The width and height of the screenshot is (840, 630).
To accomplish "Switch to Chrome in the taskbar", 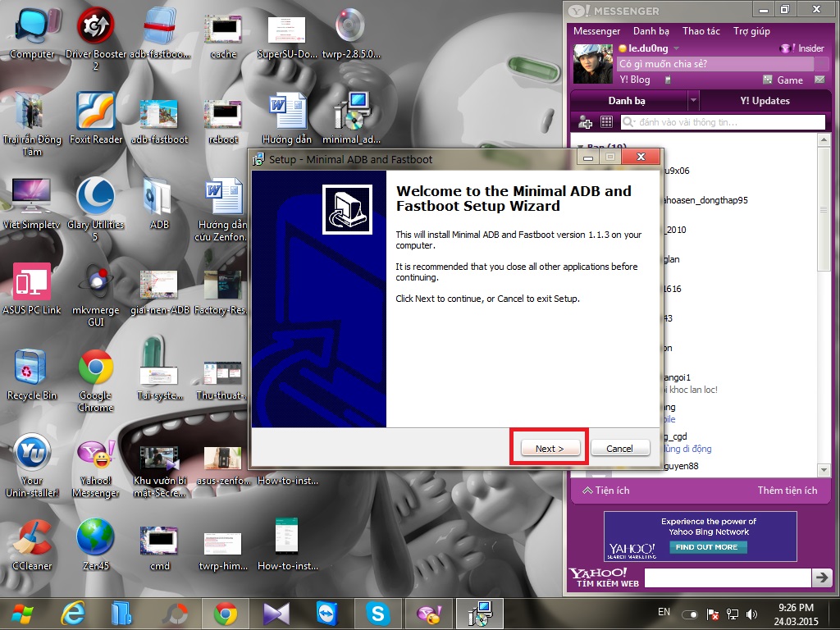I will (226, 614).
